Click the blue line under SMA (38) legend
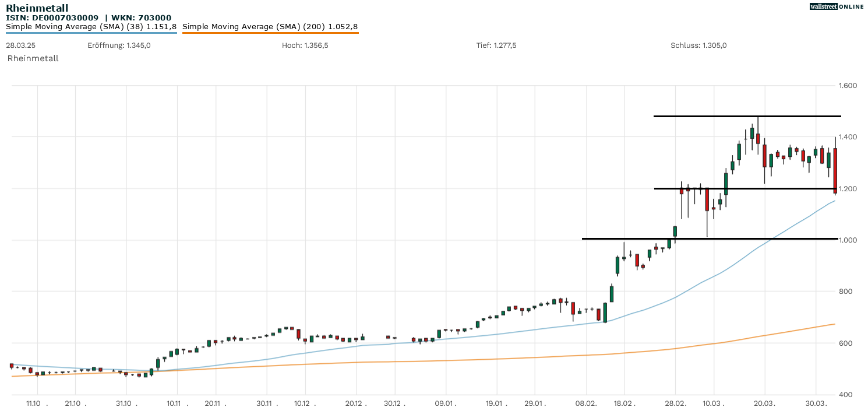Image resolution: width=868 pixels, height=407 pixels. 91,33
